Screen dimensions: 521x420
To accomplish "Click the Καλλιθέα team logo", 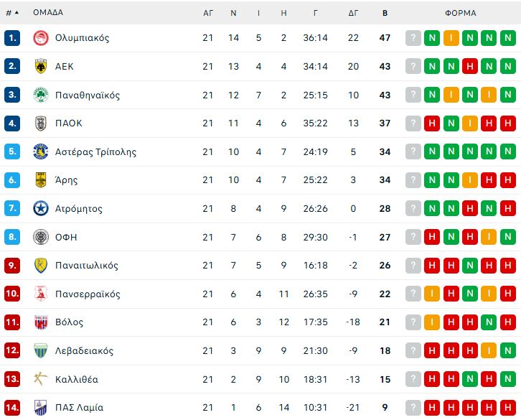I will pyautogui.click(x=41, y=379).
